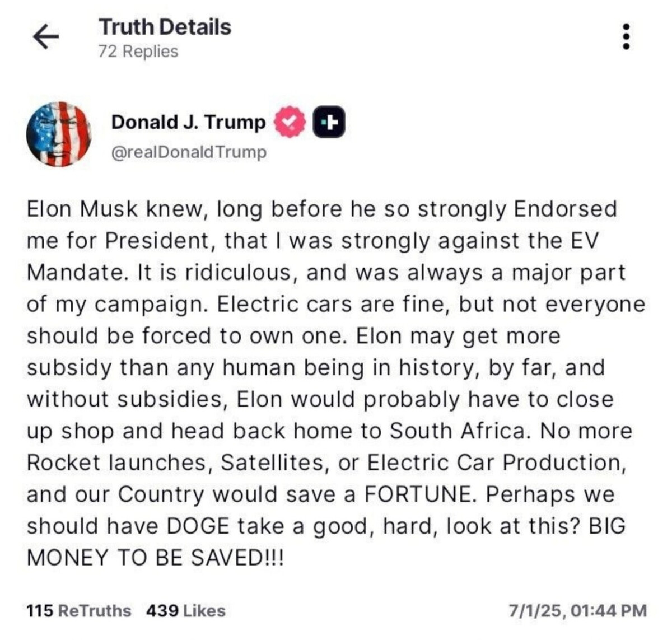Click the Truth+ plus badge icon
Screen dimensions: 672x640
coord(329,122)
